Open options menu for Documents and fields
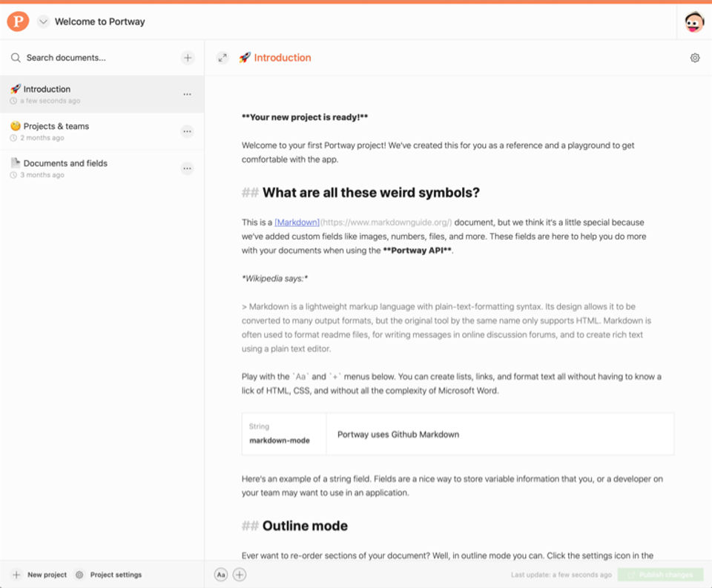The width and height of the screenshot is (712, 588). pyautogui.click(x=187, y=168)
